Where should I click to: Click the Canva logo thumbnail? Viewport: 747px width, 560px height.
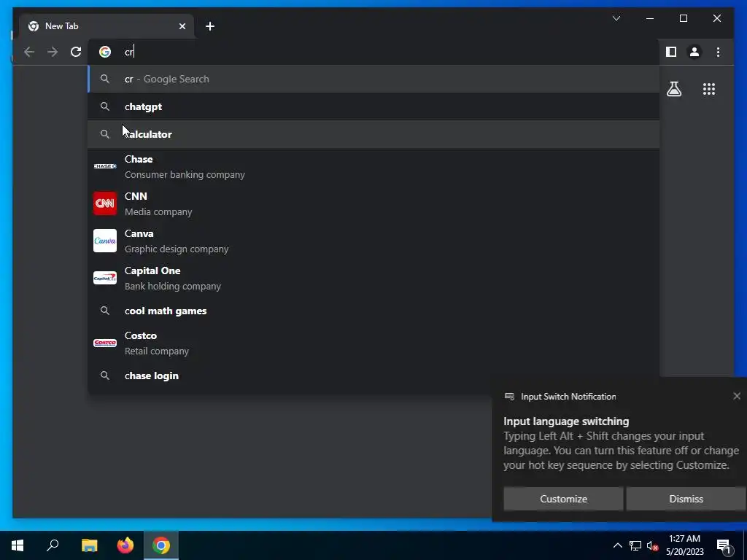[105, 241]
